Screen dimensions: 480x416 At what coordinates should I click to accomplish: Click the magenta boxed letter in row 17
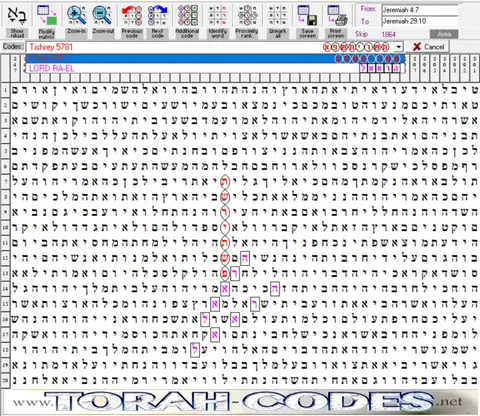pyautogui.click(x=215, y=334)
